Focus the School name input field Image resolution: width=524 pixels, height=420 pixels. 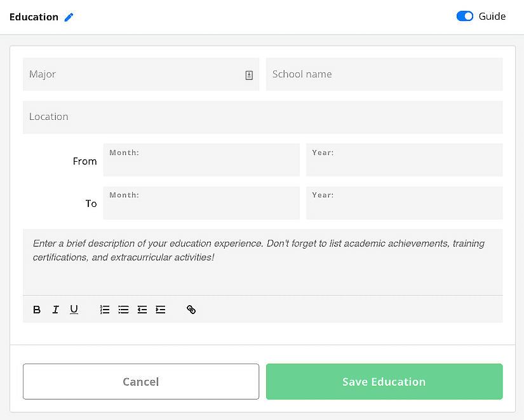[x=384, y=74]
